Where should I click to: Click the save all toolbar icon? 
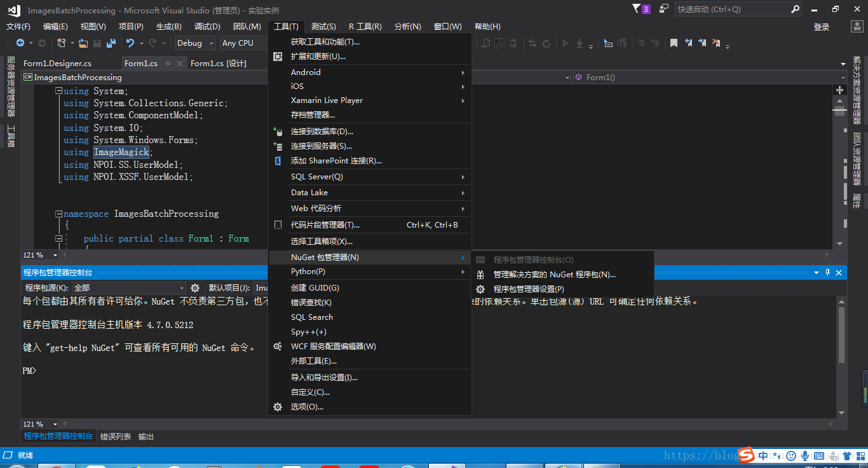click(111, 43)
